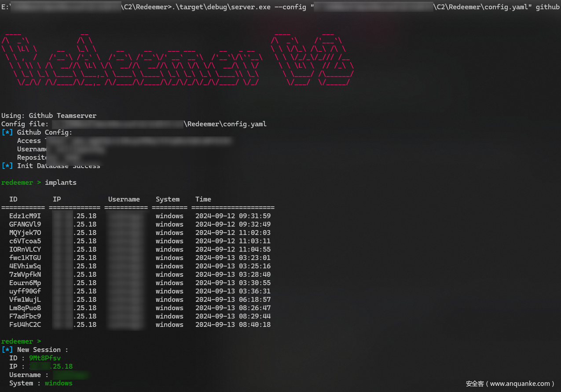
Task: Click the IP column header
Action: [x=57, y=199]
